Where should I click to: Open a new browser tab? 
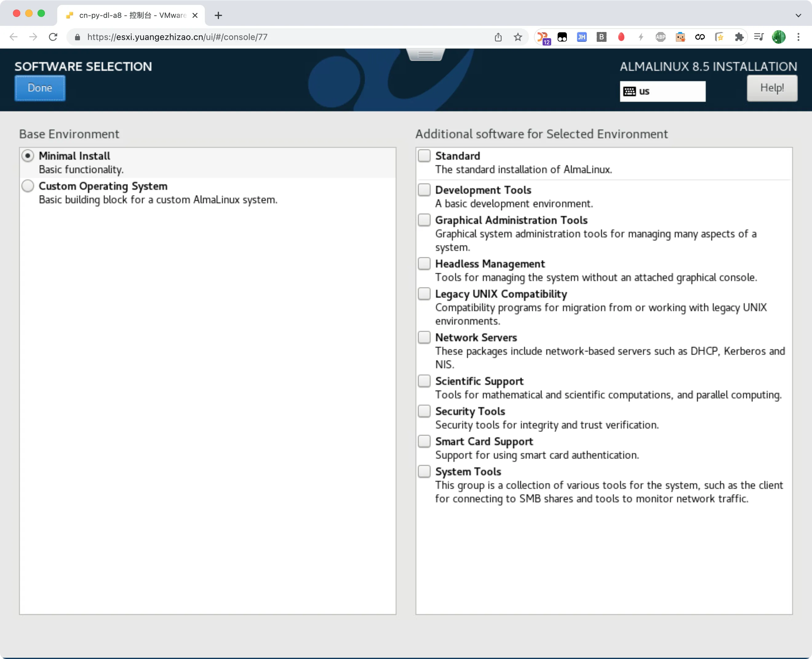218,16
